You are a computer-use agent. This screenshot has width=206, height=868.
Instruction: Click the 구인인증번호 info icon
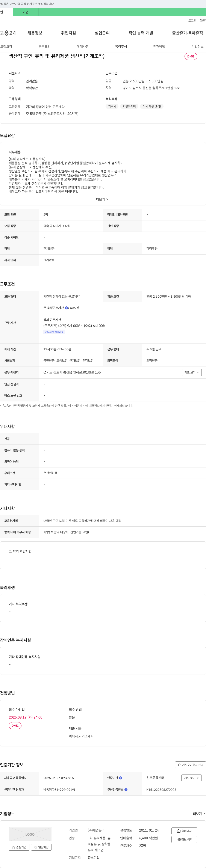126,790
